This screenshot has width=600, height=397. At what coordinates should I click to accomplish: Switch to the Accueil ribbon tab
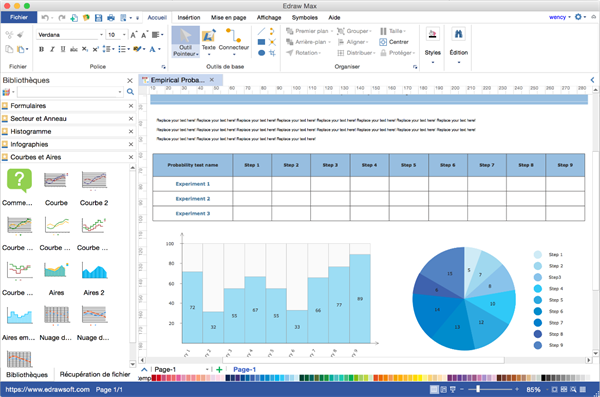[x=157, y=18]
